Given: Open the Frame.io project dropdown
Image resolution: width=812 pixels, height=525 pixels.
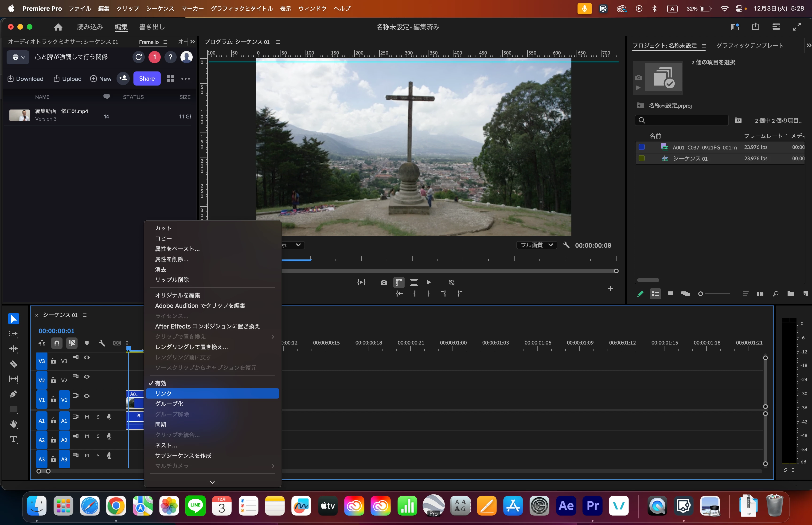Looking at the screenshot, I should click(x=18, y=57).
